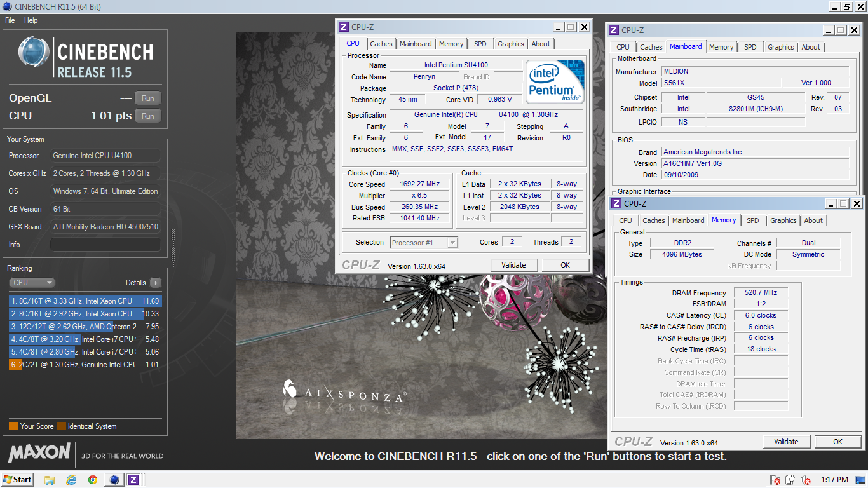Click Validate in the Memory window

click(x=786, y=442)
